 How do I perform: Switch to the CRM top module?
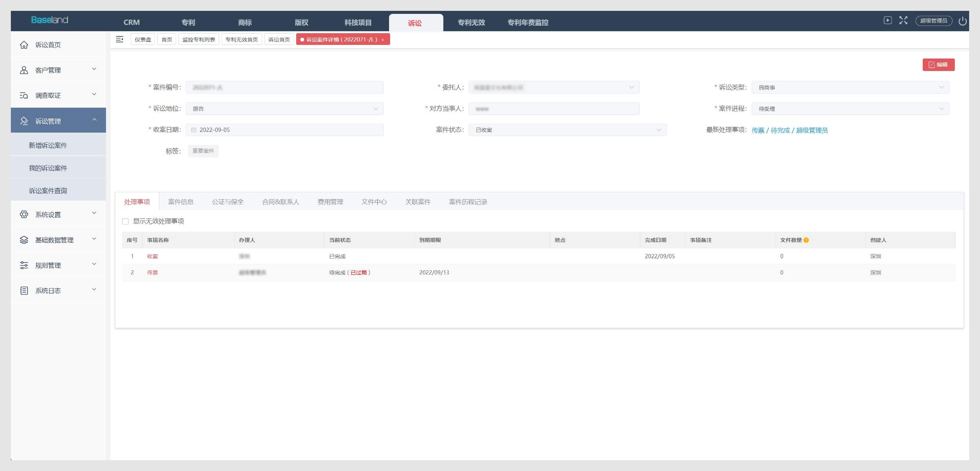(x=132, y=22)
